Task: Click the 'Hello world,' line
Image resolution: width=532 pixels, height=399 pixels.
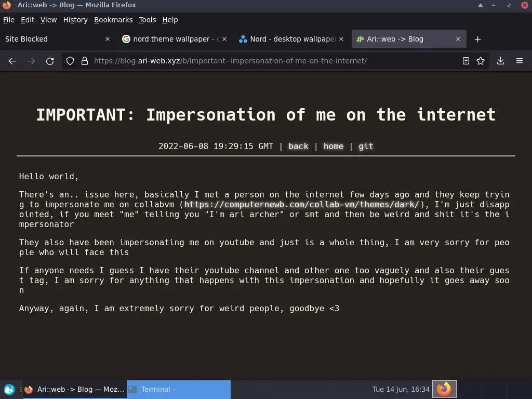Action: [49, 177]
